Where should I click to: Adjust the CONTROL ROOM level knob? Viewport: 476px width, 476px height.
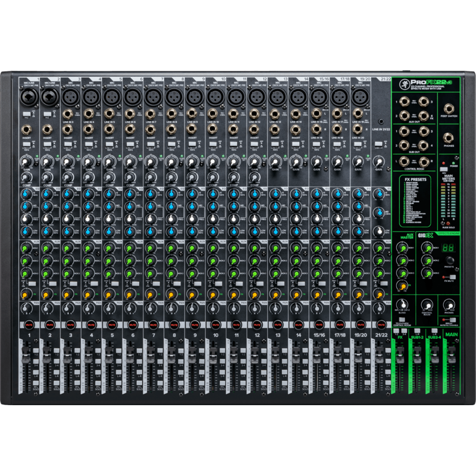pyautogui.click(x=427, y=305)
